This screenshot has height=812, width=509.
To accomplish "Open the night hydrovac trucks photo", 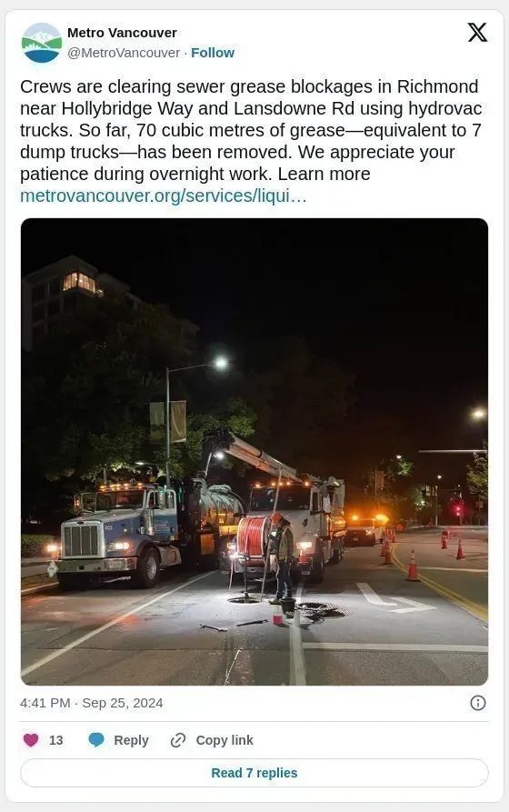I will tap(254, 452).
